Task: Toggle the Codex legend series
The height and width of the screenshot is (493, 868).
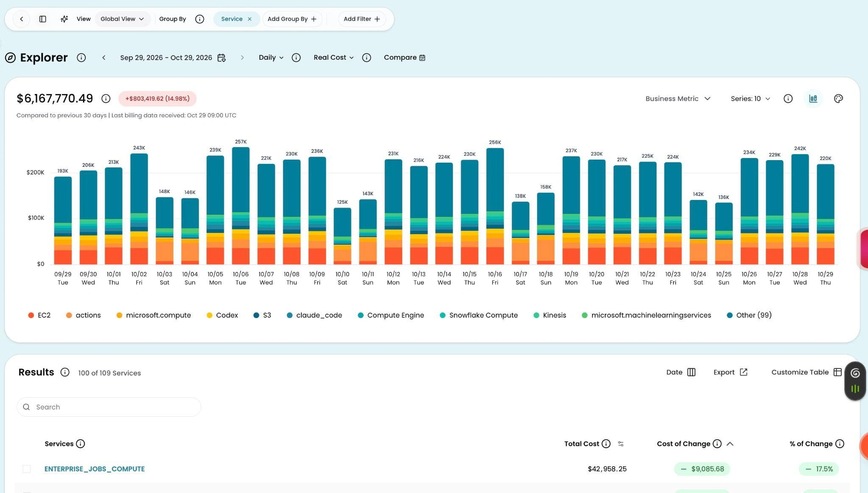Action: pyautogui.click(x=222, y=316)
